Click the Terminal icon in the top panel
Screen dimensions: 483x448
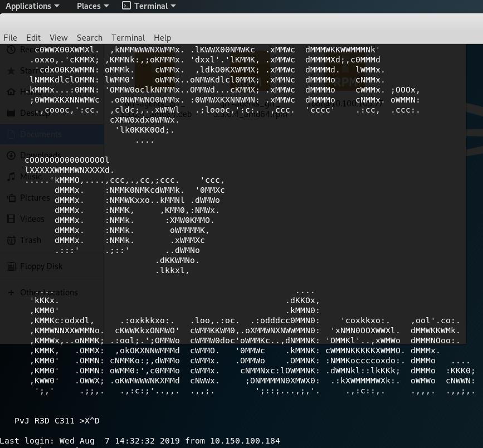click(126, 6)
